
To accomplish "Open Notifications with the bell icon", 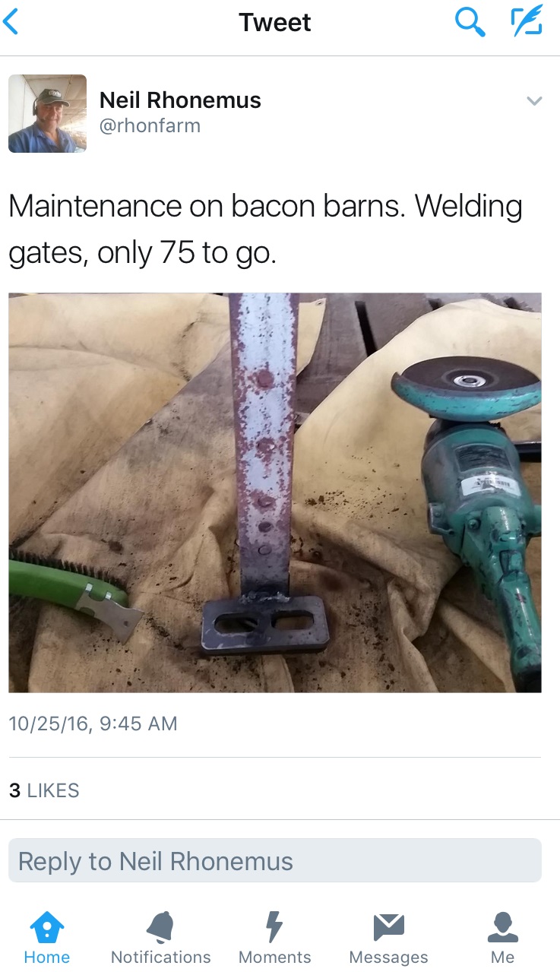I will click(x=160, y=927).
